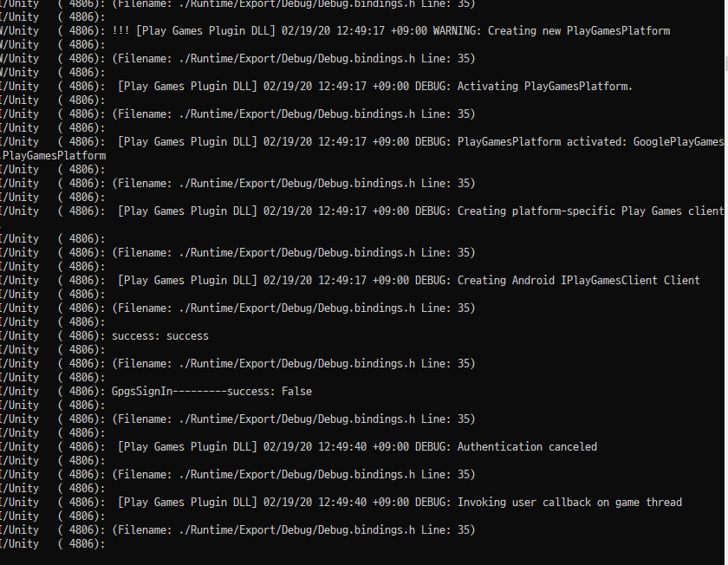728x565 pixels.
Task: Click the '!!!' marker in the warning line
Action: click(120, 31)
